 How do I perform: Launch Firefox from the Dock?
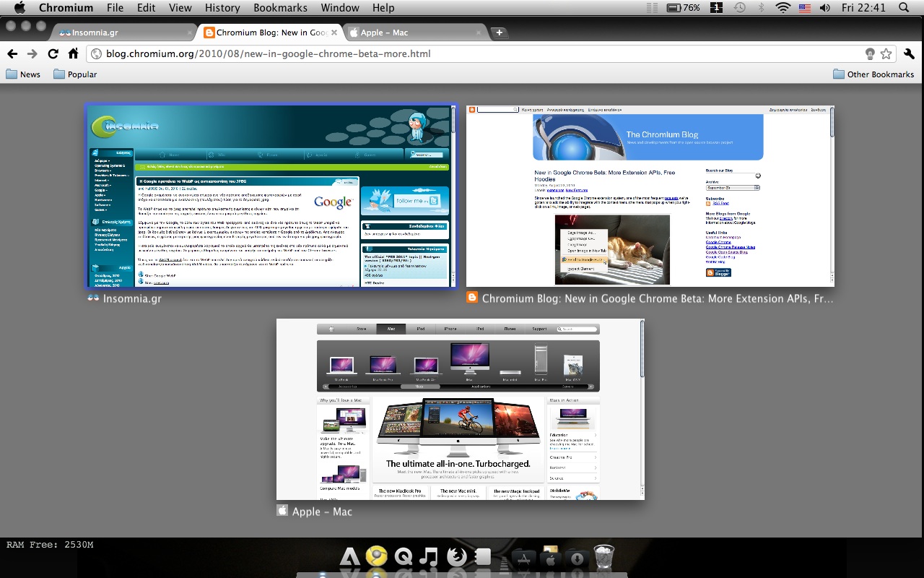(x=456, y=556)
